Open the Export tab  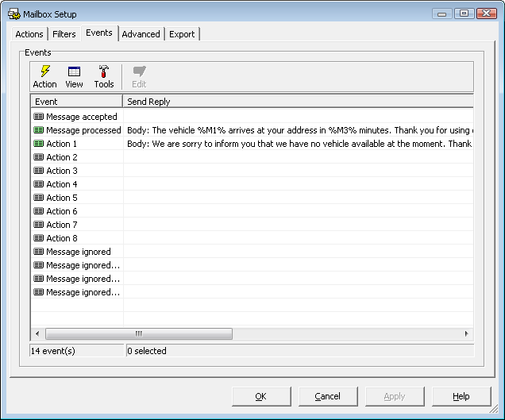[182, 34]
